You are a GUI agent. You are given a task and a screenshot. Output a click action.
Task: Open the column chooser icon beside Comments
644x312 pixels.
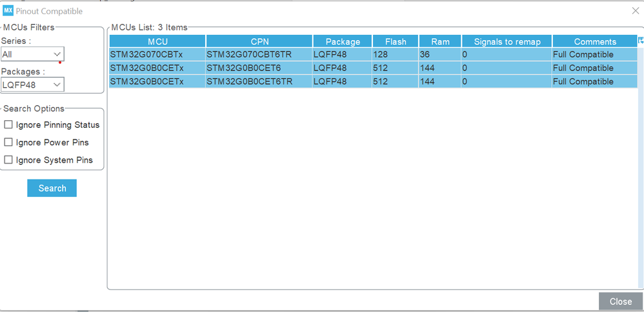point(640,41)
